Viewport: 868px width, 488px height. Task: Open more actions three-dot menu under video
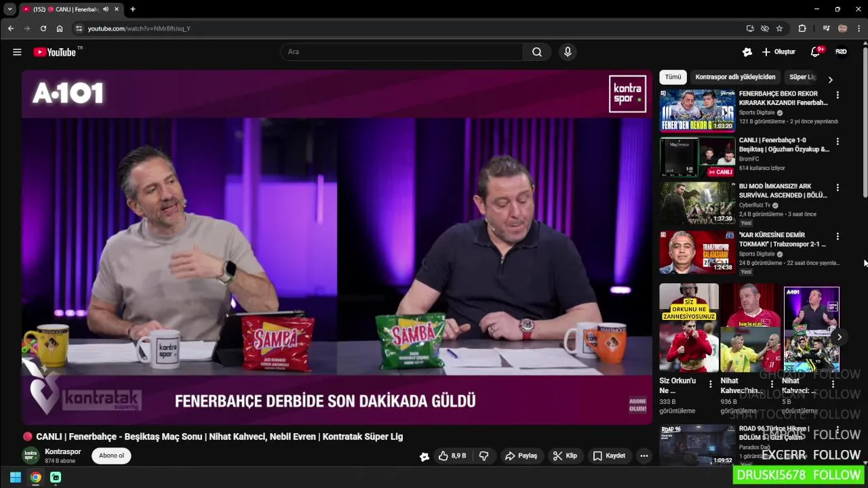pyautogui.click(x=644, y=456)
